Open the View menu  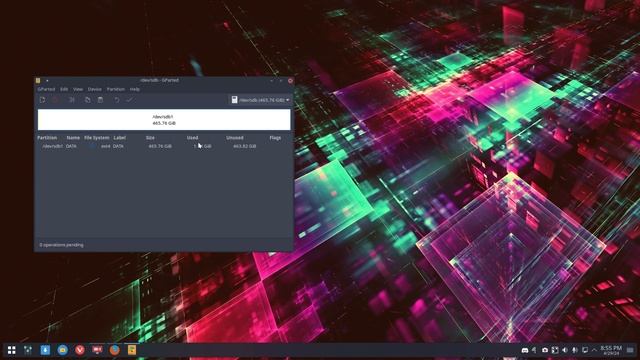(x=78, y=89)
